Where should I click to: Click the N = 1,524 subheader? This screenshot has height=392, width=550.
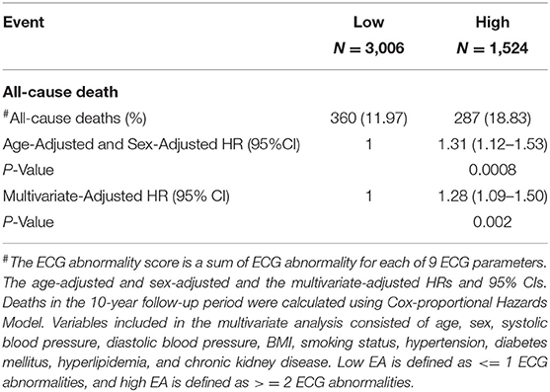point(493,47)
